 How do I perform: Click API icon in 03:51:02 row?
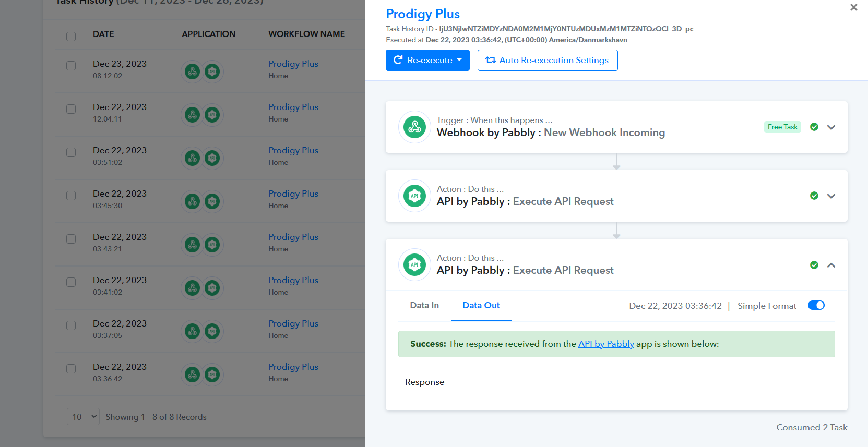(212, 158)
